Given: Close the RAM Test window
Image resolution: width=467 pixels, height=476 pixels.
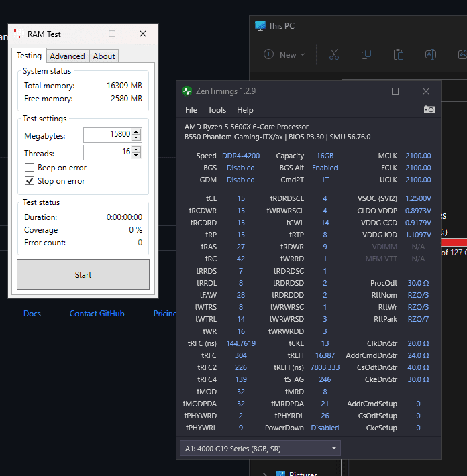Looking at the screenshot, I should pyautogui.click(x=143, y=34).
